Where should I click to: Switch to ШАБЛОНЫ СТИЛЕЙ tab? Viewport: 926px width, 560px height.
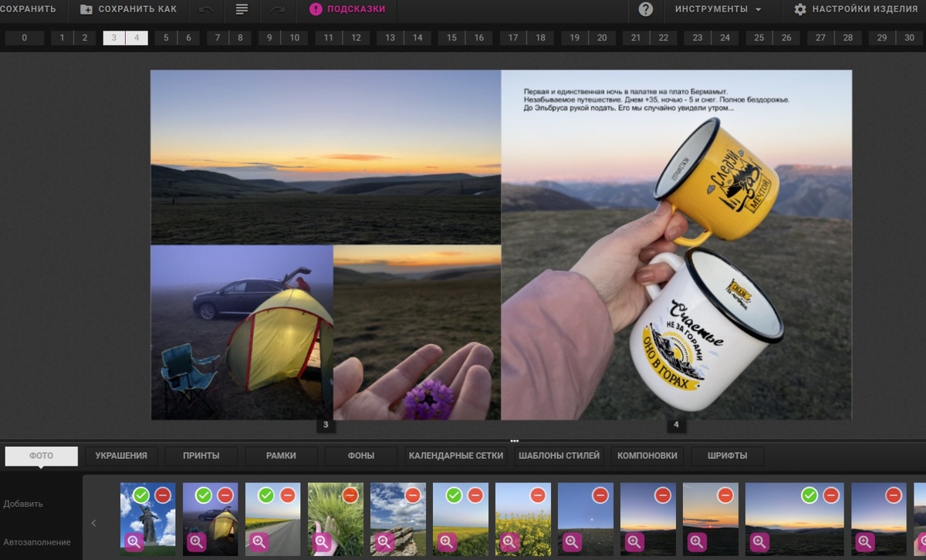click(559, 456)
